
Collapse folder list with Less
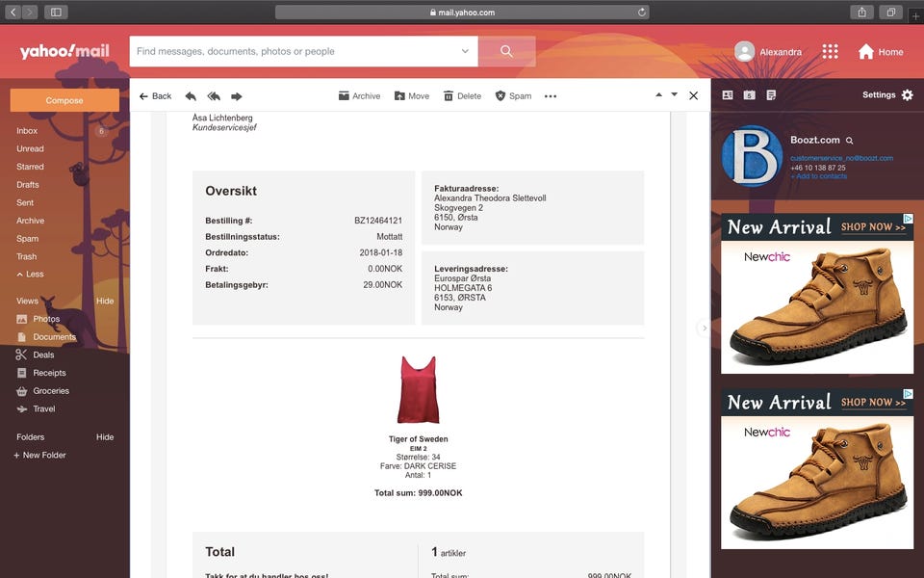(x=30, y=275)
